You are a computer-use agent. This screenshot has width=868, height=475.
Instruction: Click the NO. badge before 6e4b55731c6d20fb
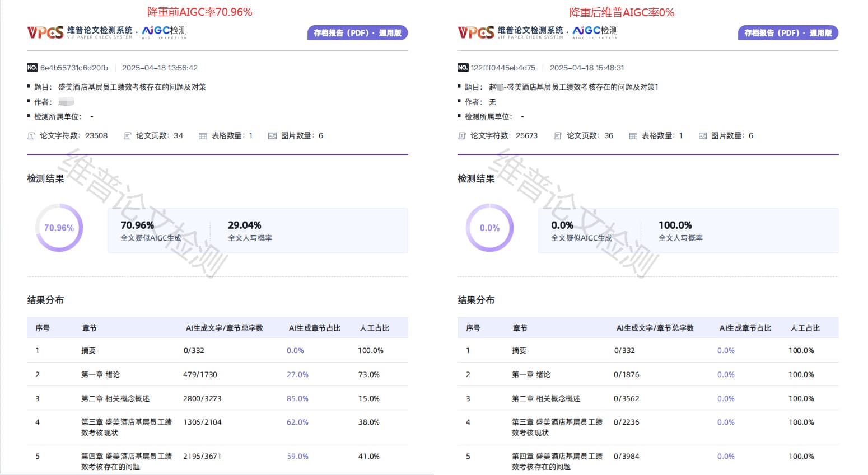[32, 68]
